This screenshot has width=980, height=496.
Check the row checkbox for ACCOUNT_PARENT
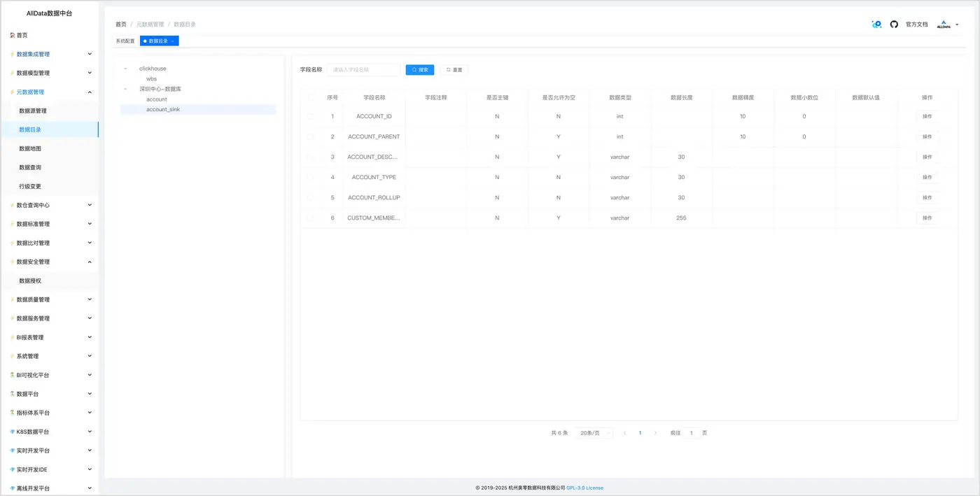pos(310,136)
